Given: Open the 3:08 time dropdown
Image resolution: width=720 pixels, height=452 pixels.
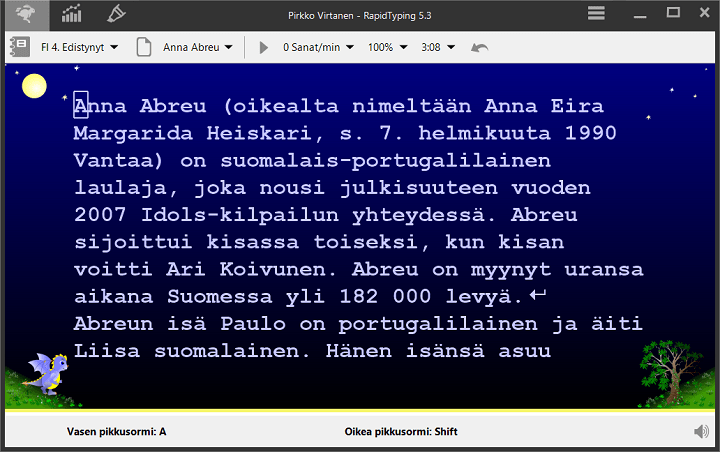Looking at the screenshot, I should pos(438,47).
